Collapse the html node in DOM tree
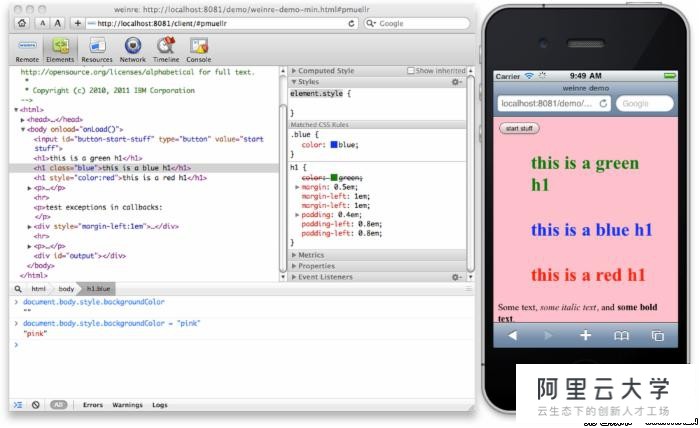Screen dimensions: 700x428 tap(16, 109)
